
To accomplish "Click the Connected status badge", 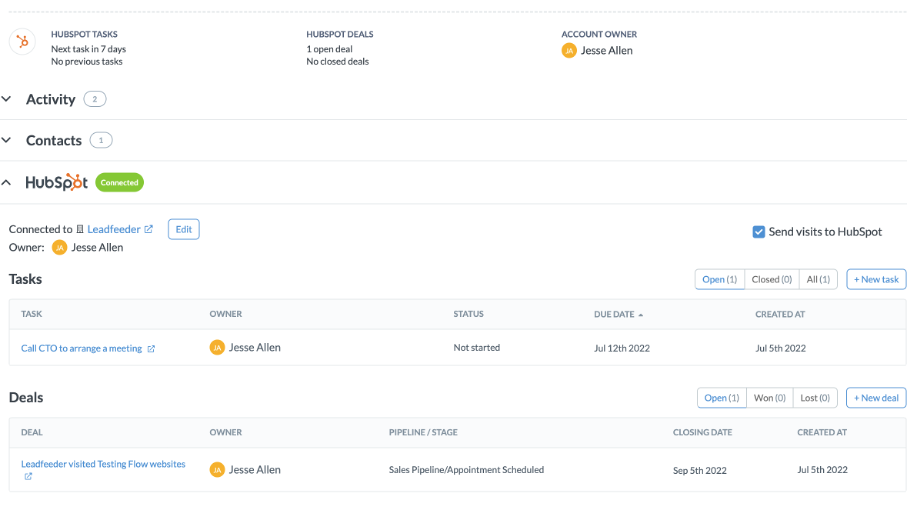I will click(x=119, y=182).
